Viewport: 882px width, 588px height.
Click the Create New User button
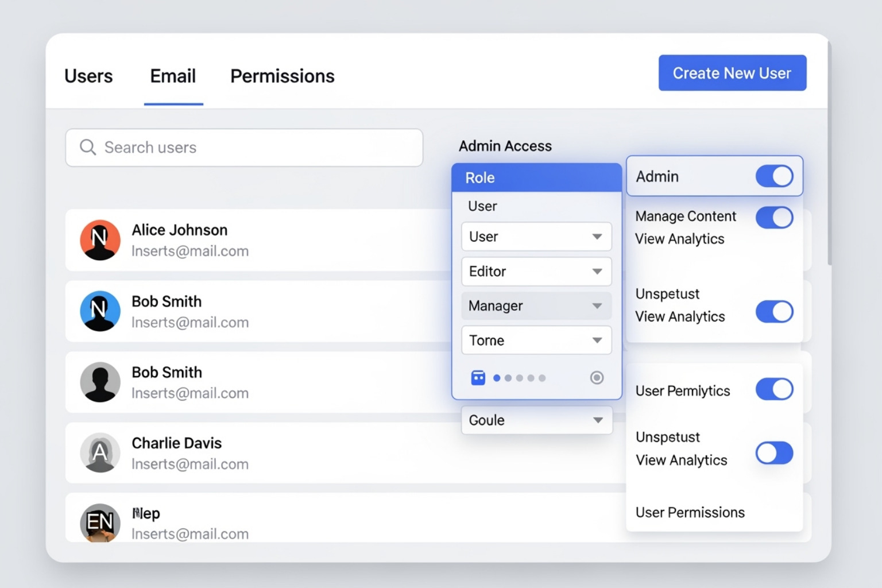[732, 73]
